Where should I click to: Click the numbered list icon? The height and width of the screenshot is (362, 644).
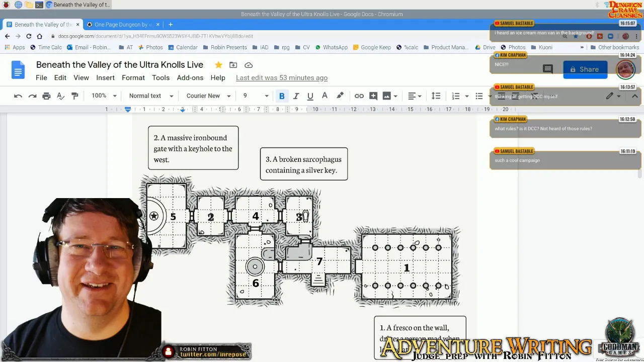(455, 96)
